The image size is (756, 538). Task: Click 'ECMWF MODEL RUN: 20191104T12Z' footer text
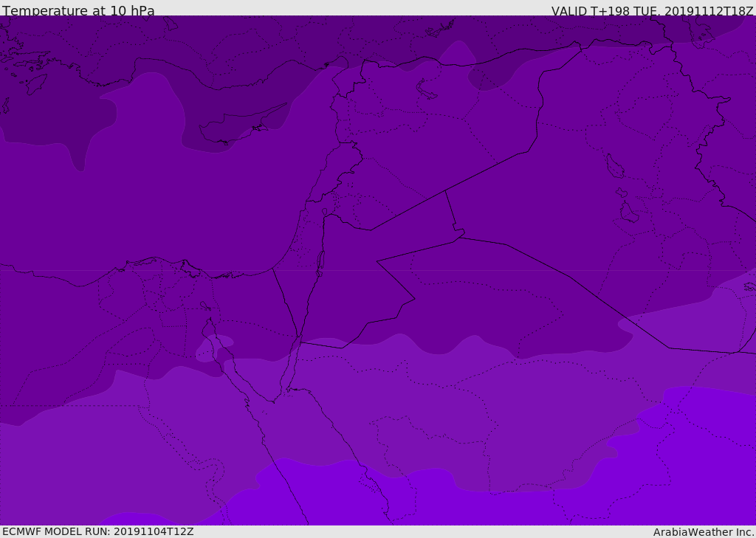click(x=98, y=531)
